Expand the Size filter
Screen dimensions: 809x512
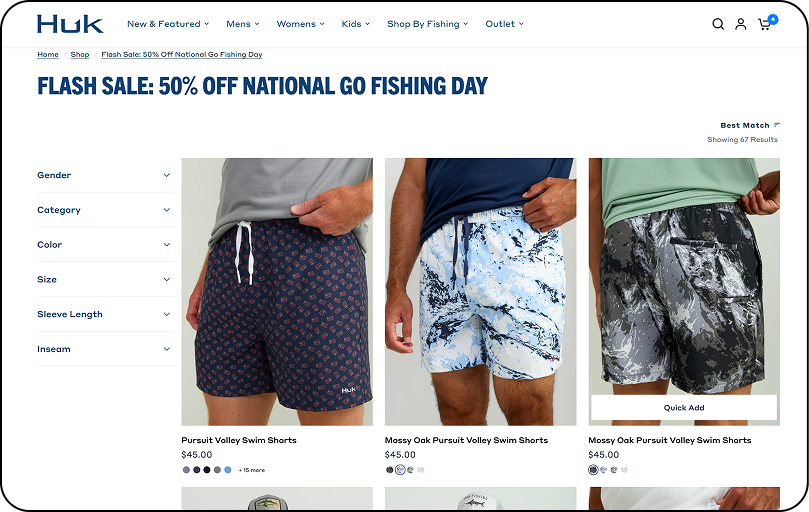pyautogui.click(x=104, y=280)
